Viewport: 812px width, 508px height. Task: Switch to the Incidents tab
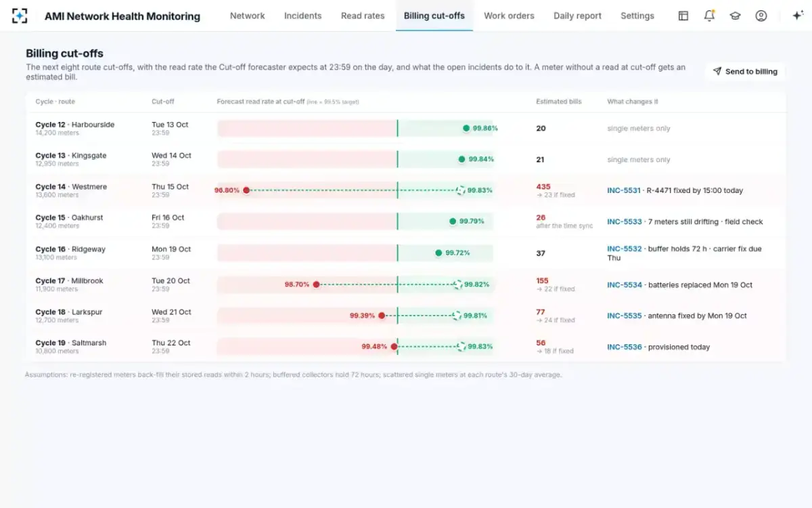(x=302, y=16)
